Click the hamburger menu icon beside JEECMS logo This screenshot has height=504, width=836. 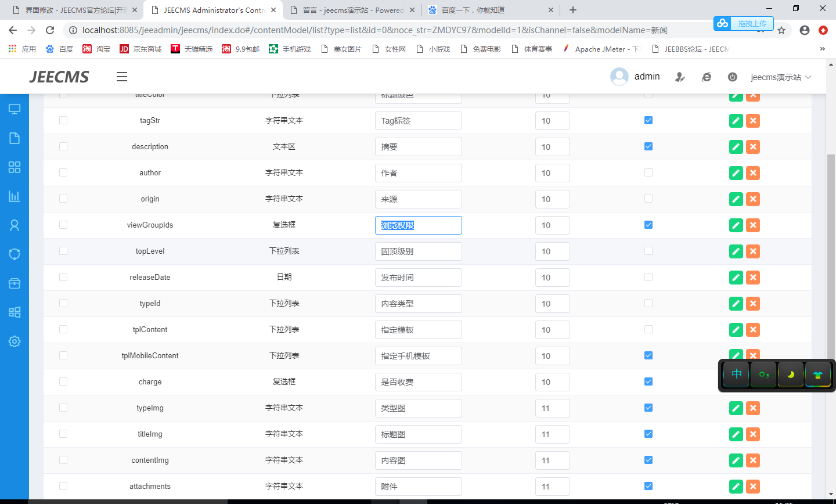coord(121,77)
